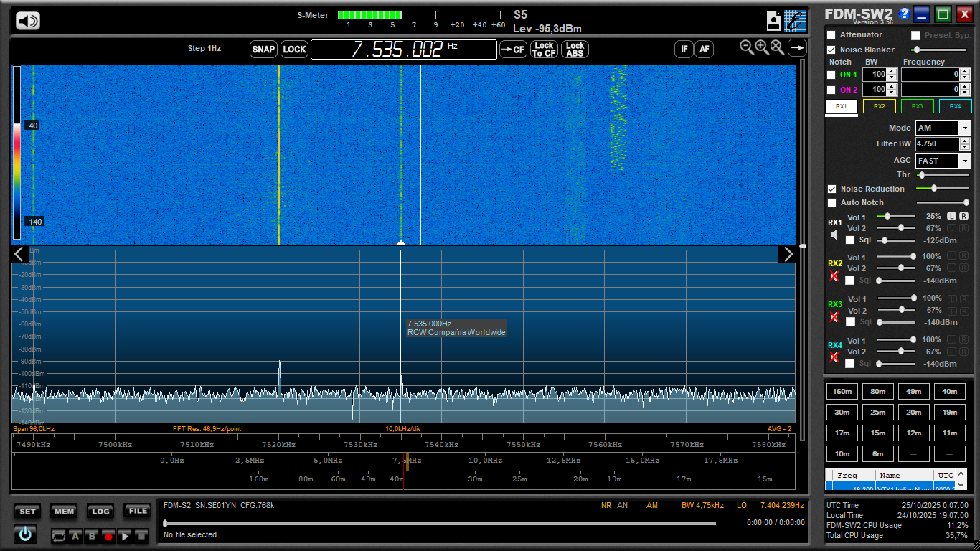Image resolution: width=980 pixels, height=551 pixels.
Task: Open the SET settings panel
Action: 27,512
